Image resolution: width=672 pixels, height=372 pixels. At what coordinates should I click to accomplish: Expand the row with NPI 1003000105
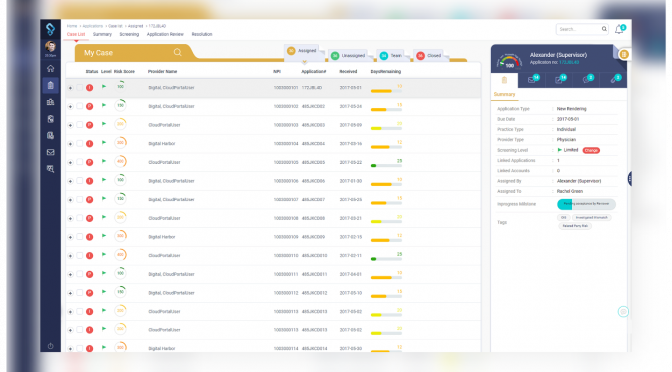click(70, 162)
